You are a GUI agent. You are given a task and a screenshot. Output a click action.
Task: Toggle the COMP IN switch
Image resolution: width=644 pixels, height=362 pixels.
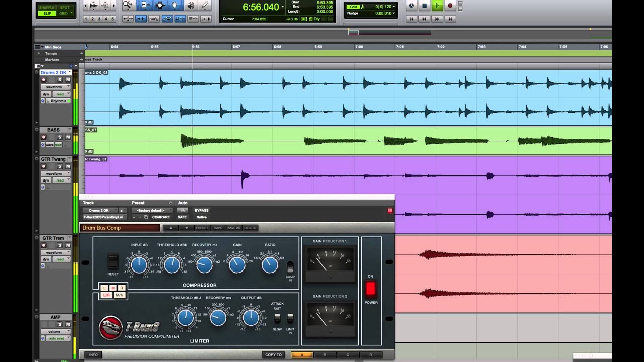[290, 267]
